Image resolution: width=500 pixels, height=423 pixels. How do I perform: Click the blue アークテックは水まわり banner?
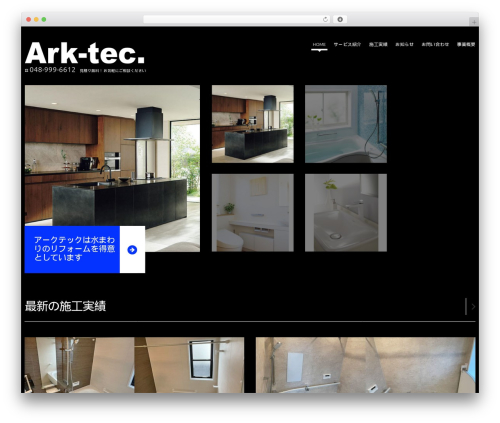[72, 249]
